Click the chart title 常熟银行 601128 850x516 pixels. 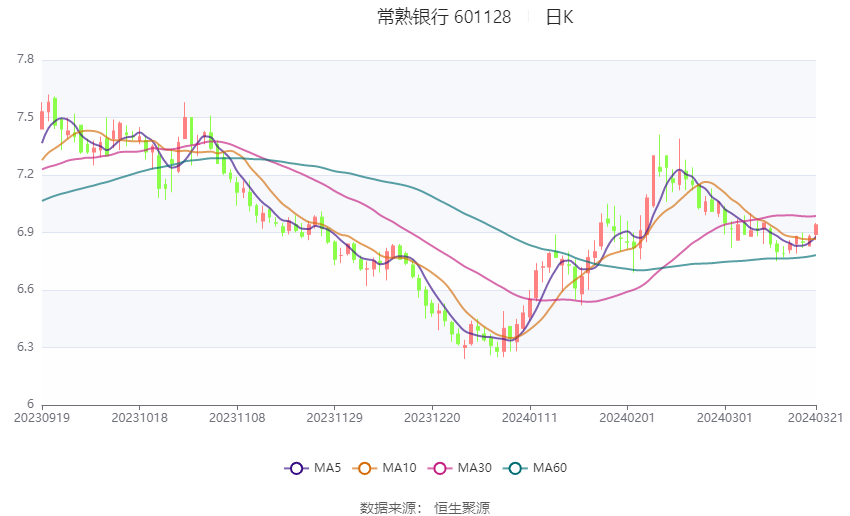pos(444,17)
